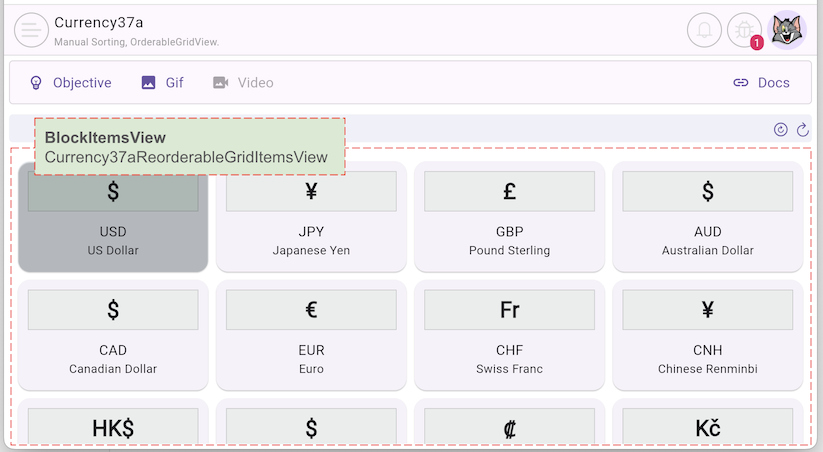
Task: Switch to the Gif tab
Action: (162, 83)
